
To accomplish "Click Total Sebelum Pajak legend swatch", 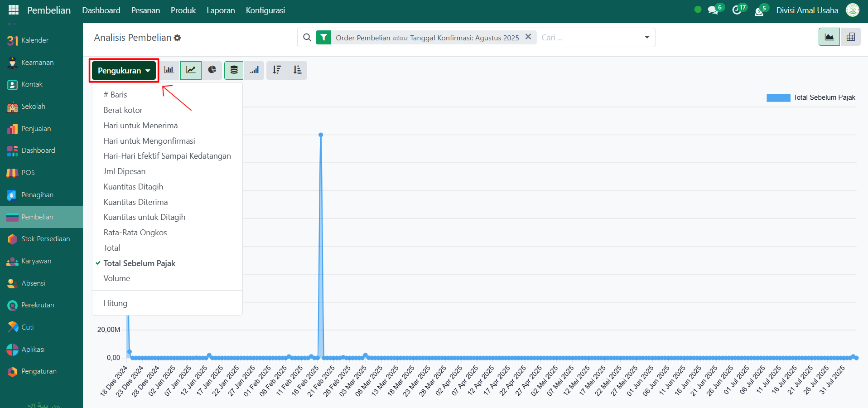I will point(778,97).
